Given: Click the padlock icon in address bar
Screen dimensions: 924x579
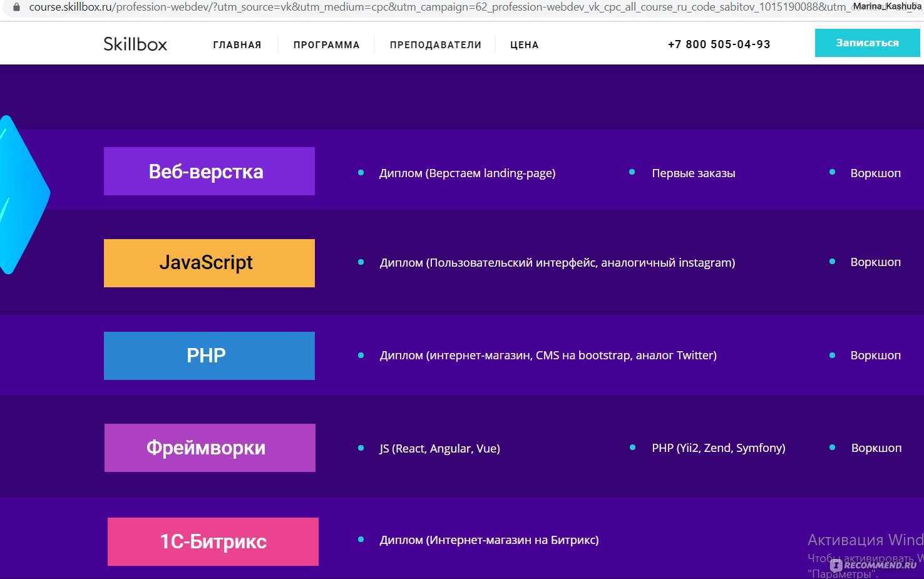Looking at the screenshot, I should 16,7.
